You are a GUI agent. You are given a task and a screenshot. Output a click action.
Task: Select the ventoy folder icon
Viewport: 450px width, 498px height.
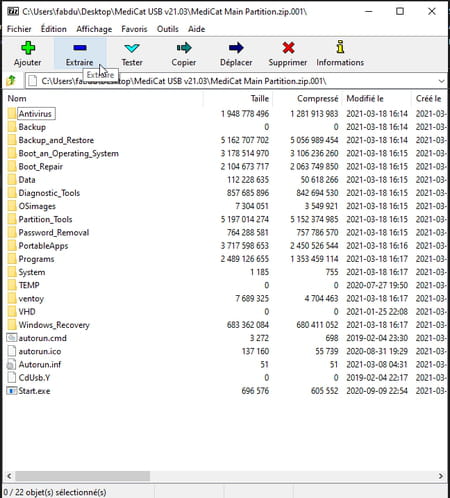[12, 298]
